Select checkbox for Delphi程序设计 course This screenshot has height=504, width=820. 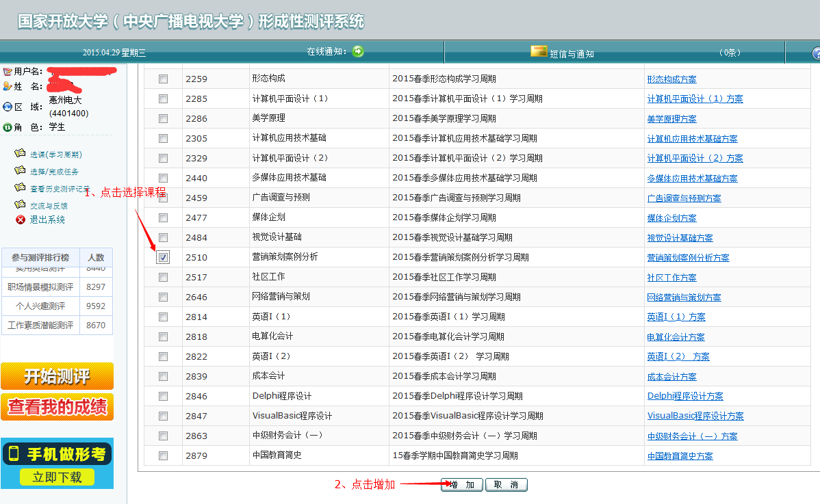[163, 396]
